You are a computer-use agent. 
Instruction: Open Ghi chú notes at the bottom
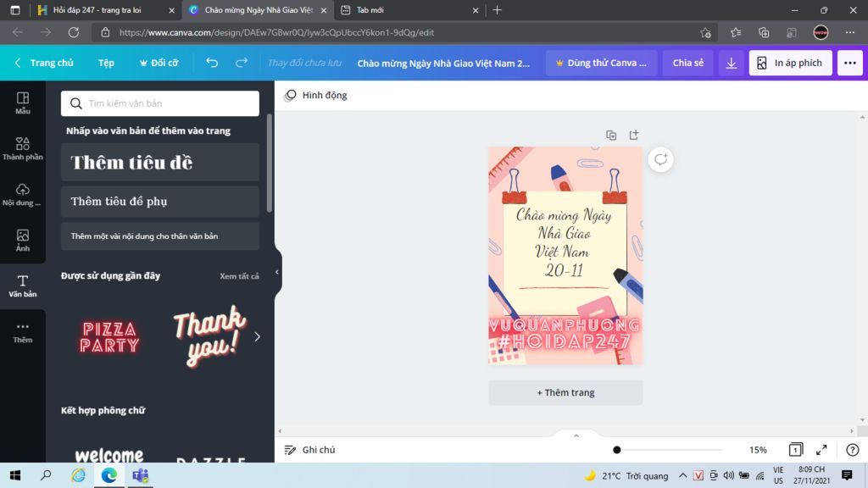pos(310,450)
